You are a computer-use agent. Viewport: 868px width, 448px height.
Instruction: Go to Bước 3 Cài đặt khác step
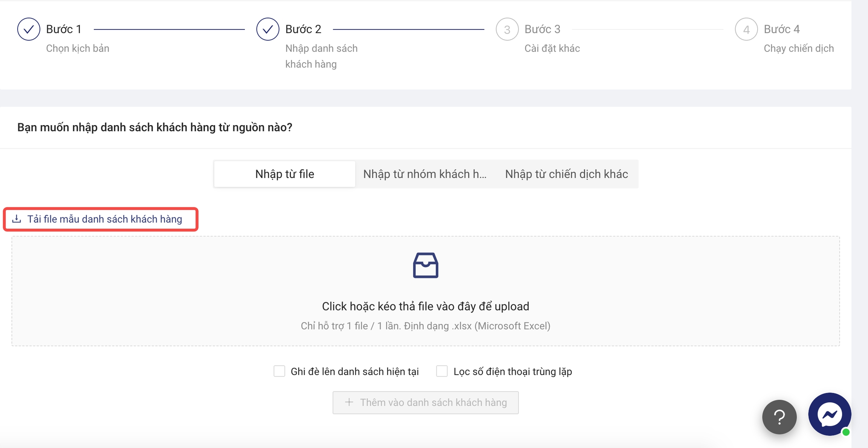pos(552,48)
